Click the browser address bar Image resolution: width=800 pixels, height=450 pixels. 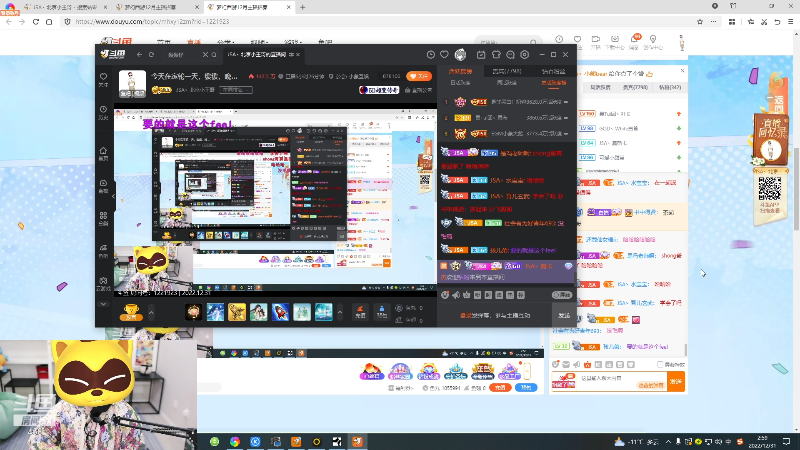click(x=378, y=22)
